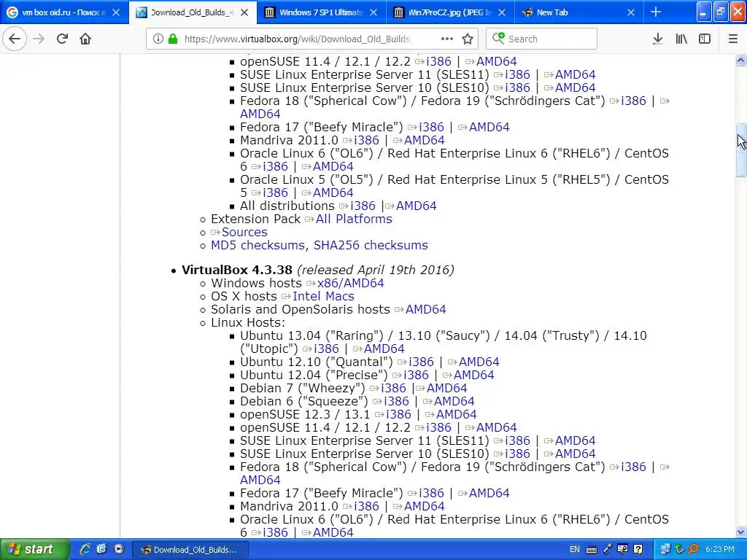The width and height of the screenshot is (747, 560).
Task: Click the media player quick launch icon
Action: (x=119, y=549)
